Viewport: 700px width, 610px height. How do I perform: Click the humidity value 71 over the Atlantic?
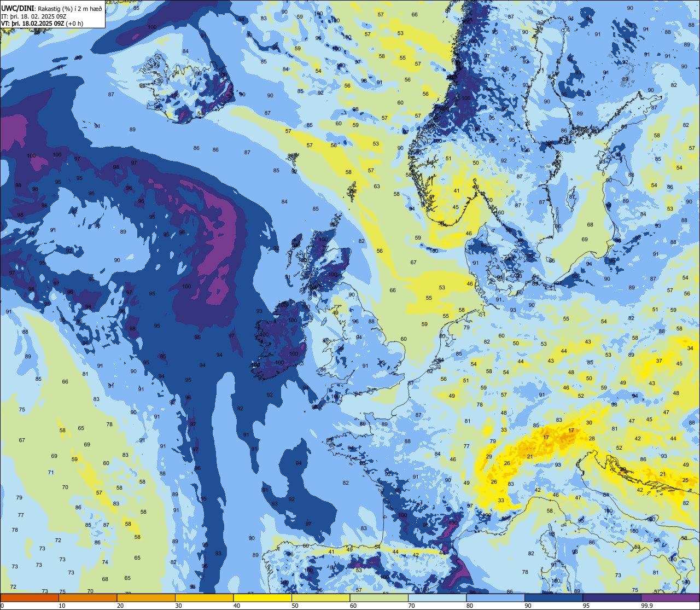(x=51, y=473)
